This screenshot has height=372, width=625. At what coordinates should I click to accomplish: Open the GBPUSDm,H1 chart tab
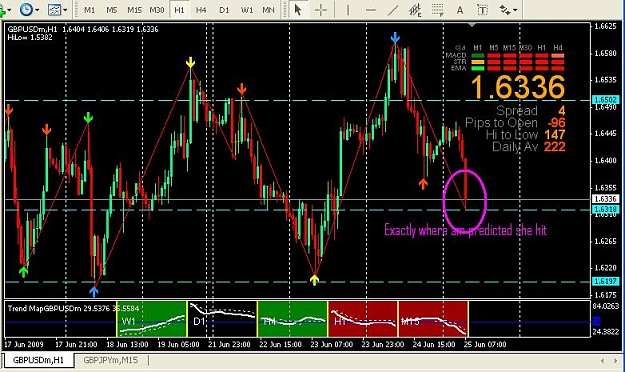point(38,360)
